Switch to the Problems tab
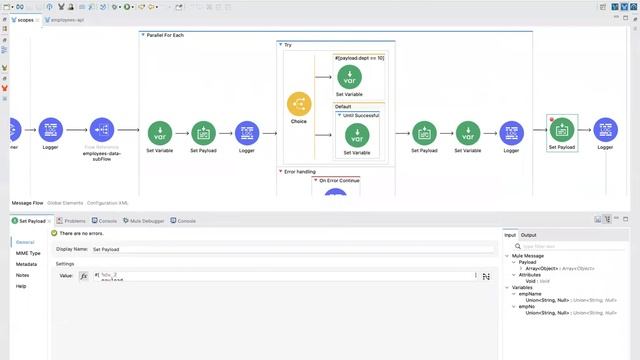Viewport: 640px width, 360px height. pos(71,221)
